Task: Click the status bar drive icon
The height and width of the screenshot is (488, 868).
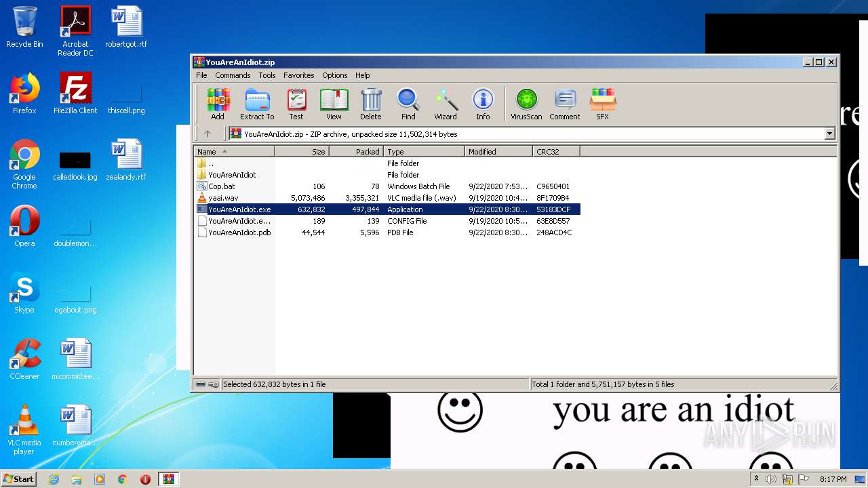Action: [x=201, y=384]
